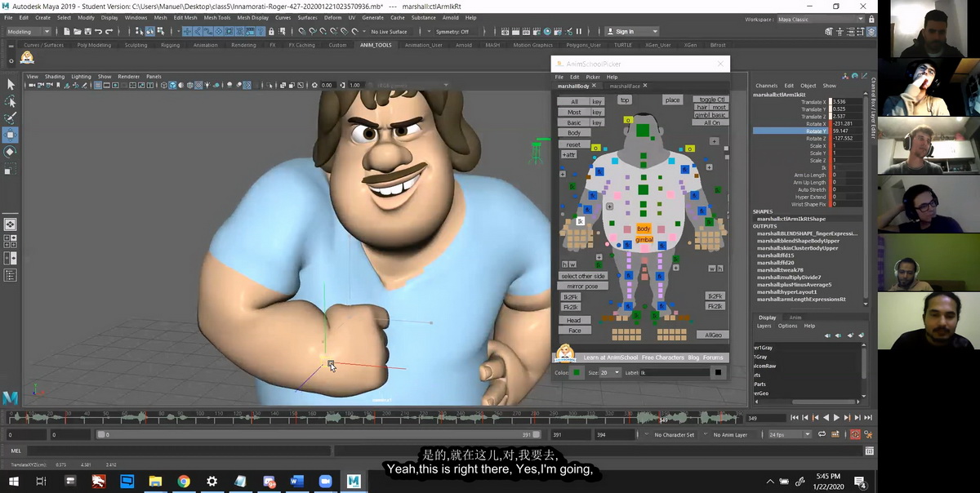
Task: Click the Head button in picker
Action: [574, 321]
